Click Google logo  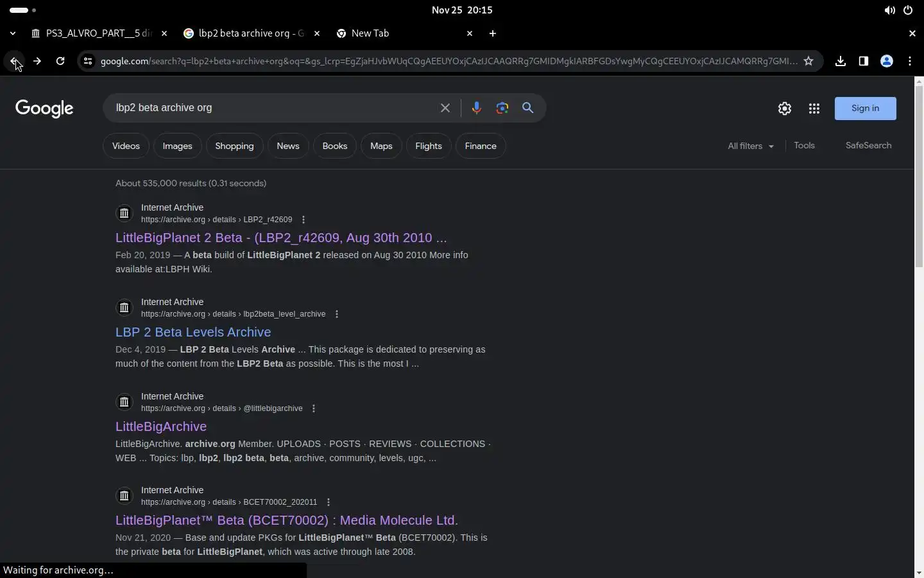(44, 109)
